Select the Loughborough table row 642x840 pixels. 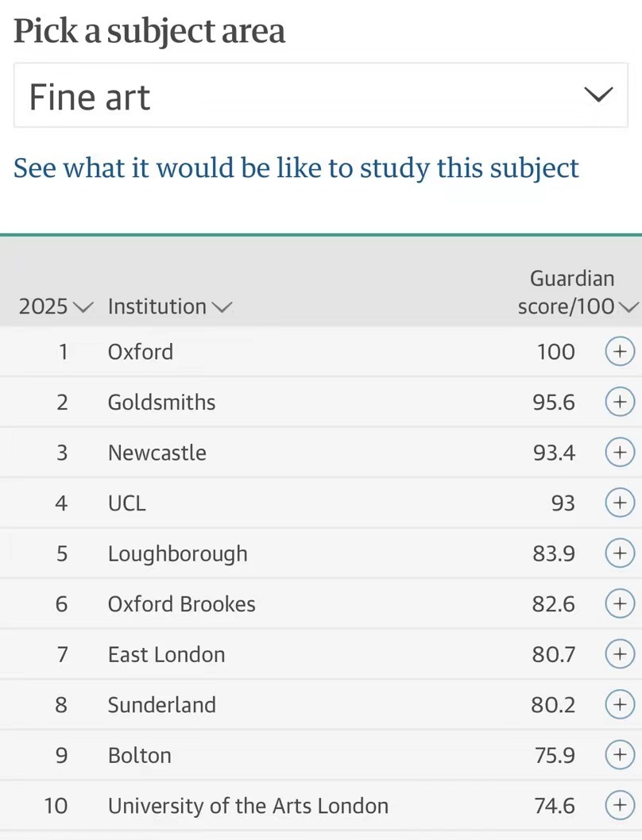321,553
